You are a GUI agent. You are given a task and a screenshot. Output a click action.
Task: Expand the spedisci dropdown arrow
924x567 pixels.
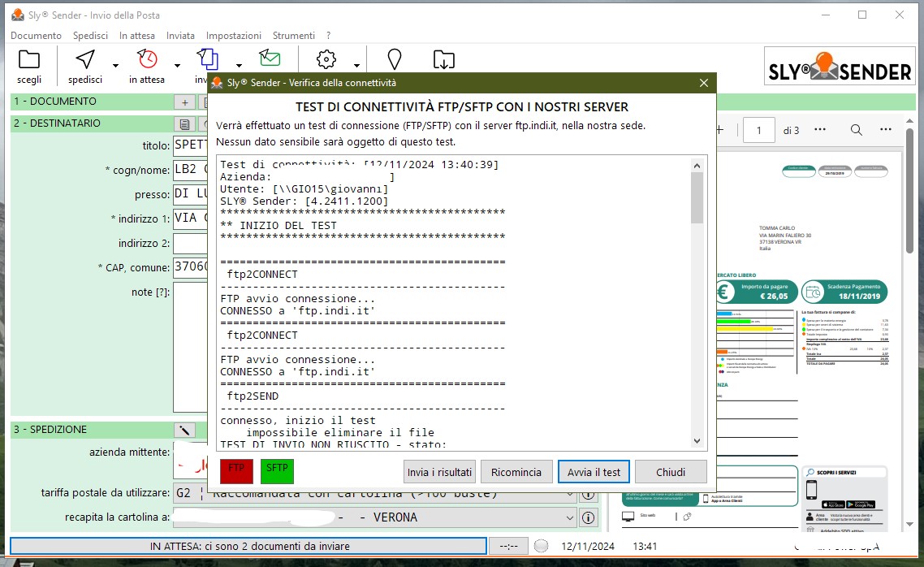tap(115, 66)
